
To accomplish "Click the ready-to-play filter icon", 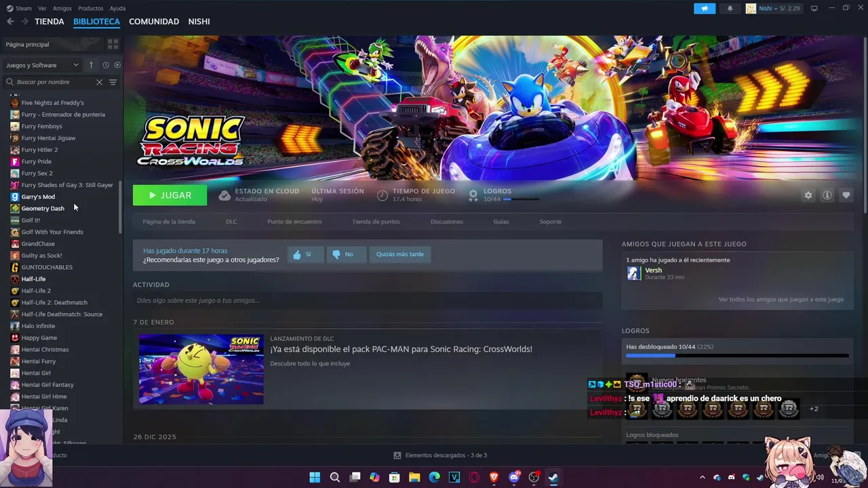I will click(117, 65).
